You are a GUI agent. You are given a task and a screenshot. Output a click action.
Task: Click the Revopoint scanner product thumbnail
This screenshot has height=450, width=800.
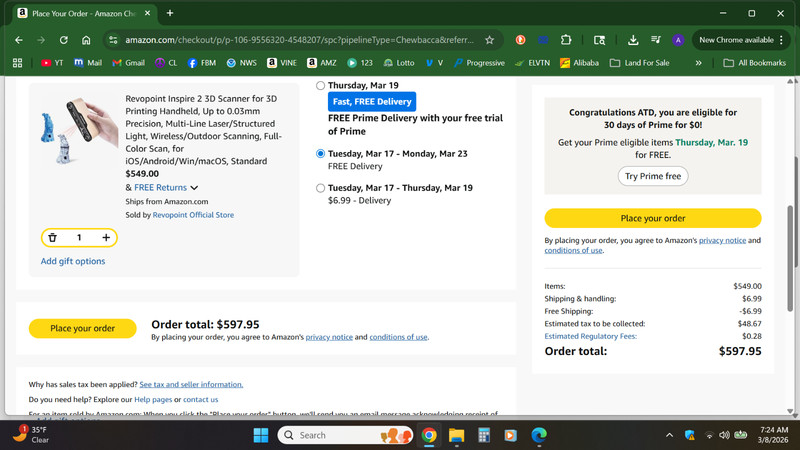[x=79, y=132]
